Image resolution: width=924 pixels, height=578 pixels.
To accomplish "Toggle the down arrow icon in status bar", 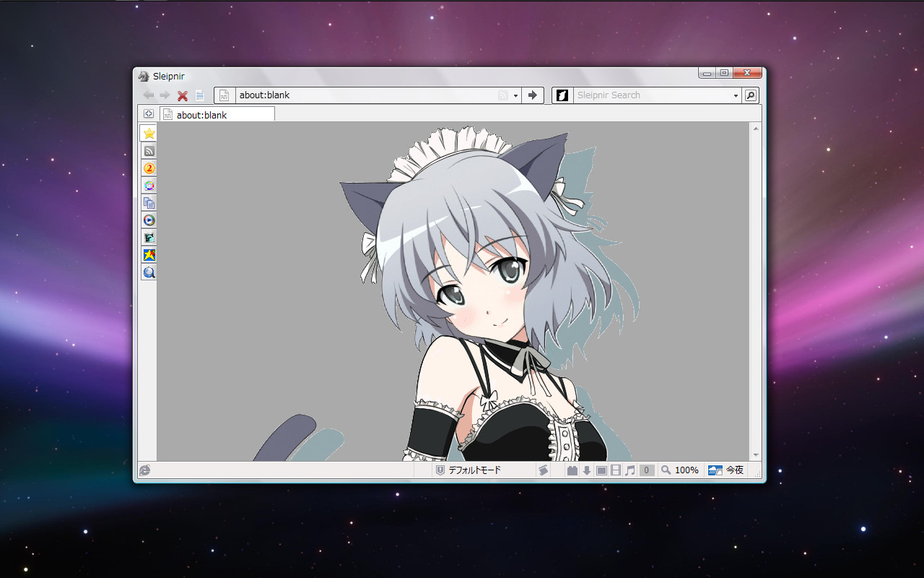I will coord(587,470).
